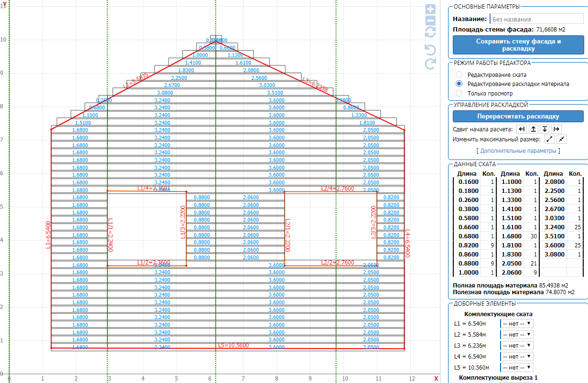Select Редактирование раскладки материала mode
588x383 pixels.
(x=459, y=84)
